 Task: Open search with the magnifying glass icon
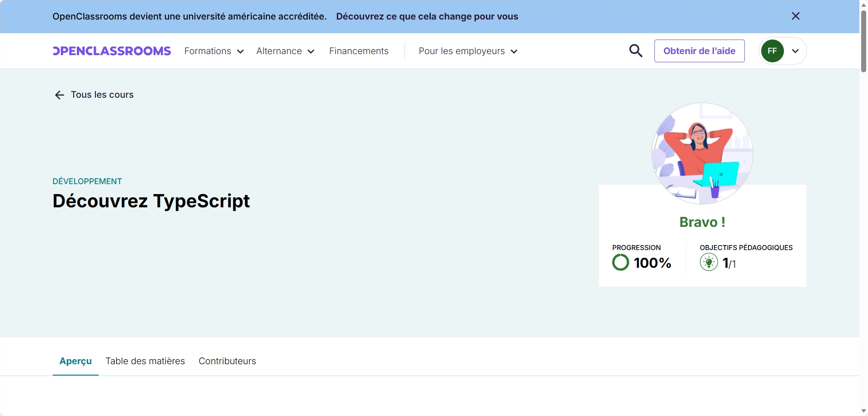coord(636,50)
